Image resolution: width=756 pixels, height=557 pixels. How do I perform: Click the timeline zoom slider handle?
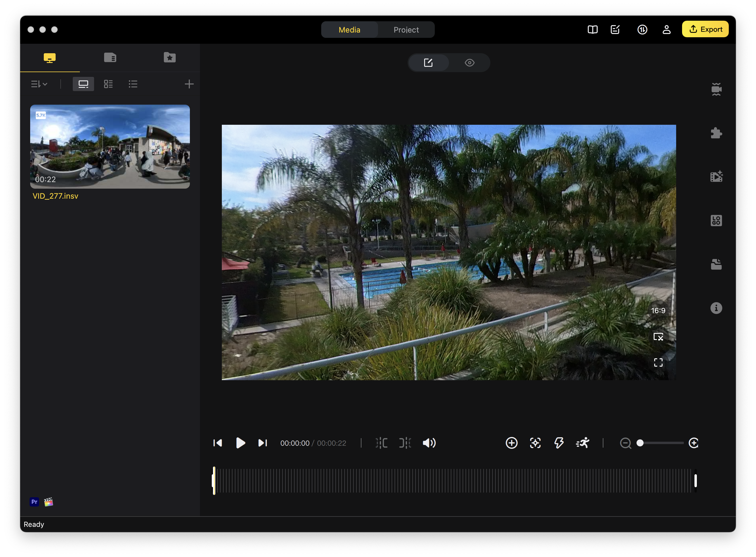(640, 443)
